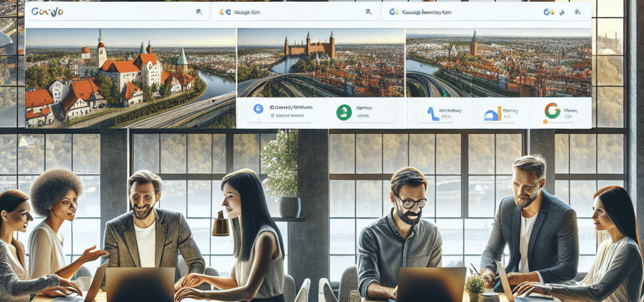Open the card with the green circle icon
The width and height of the screenshot is (644, 302).
tap(361, 112)
